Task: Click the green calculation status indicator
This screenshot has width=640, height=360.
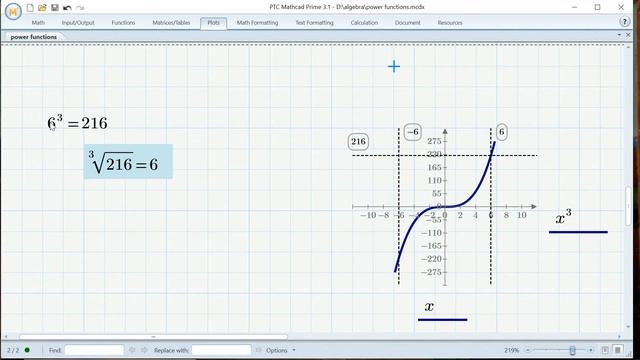Action: point(27,350)
